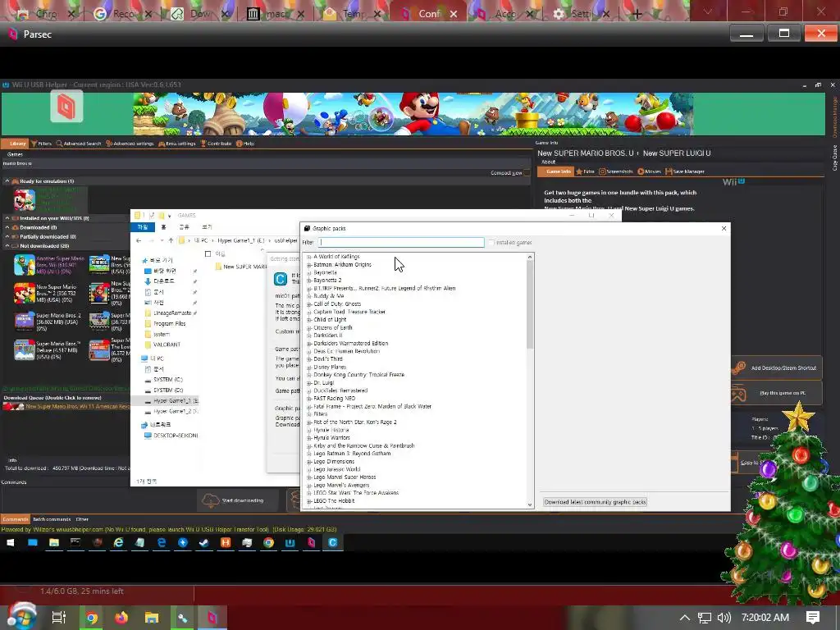Image resolution: width=840 pixels, height=630 pixels.
Task: Click the network tray icon
Action: click(705, 618)
